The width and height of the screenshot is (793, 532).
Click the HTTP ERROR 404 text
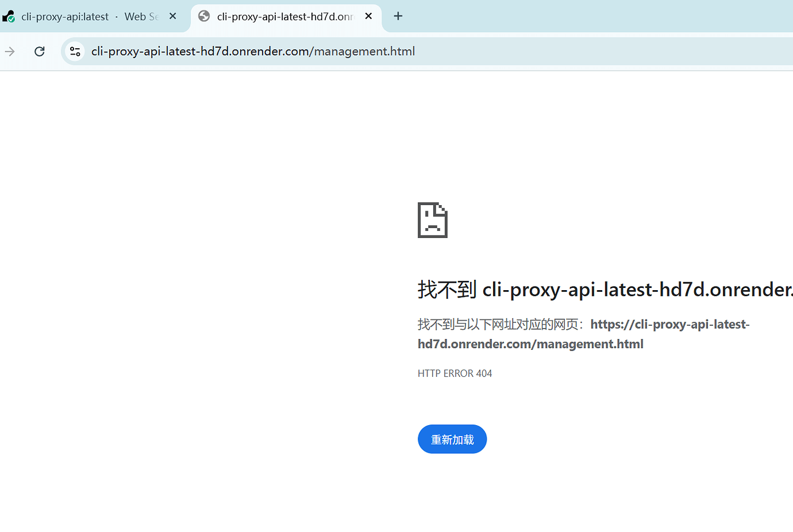coord(455,373)
